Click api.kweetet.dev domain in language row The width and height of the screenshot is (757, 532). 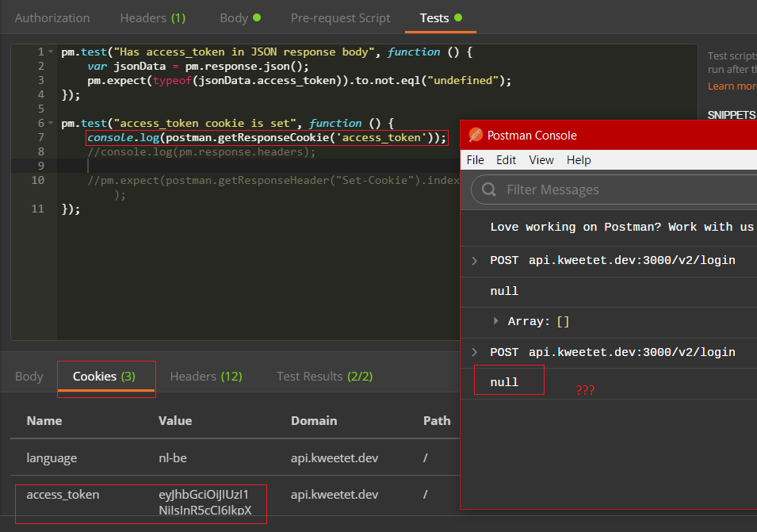click(x=334, y=457)
